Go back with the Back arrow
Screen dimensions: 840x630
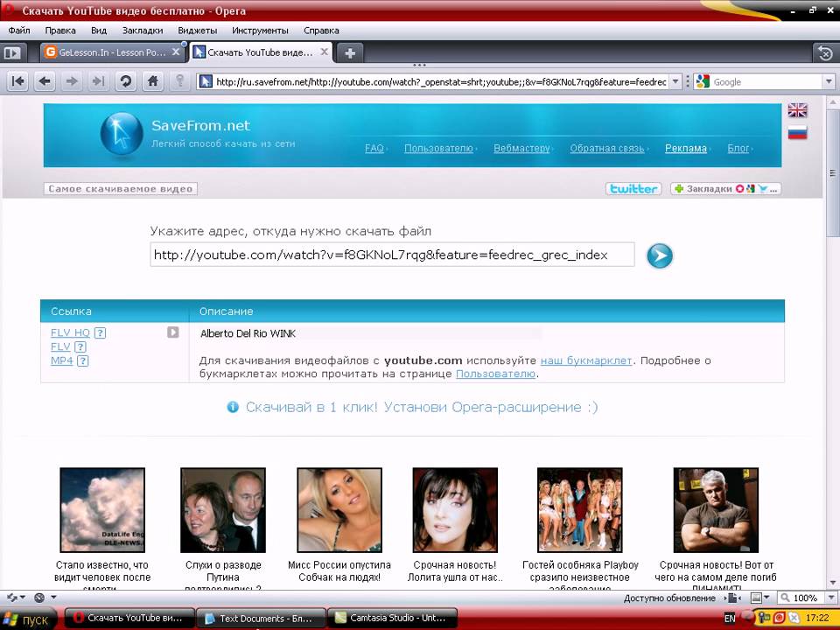(45, 81)
